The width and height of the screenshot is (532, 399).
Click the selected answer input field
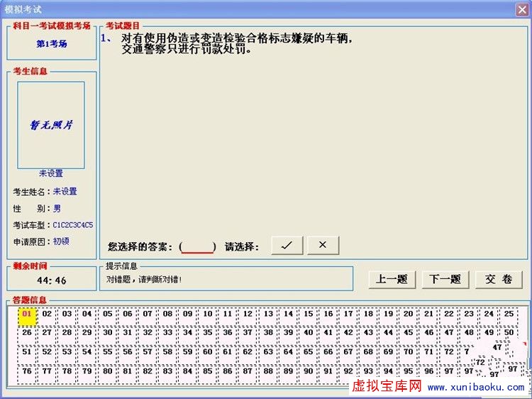pos(198,246)
